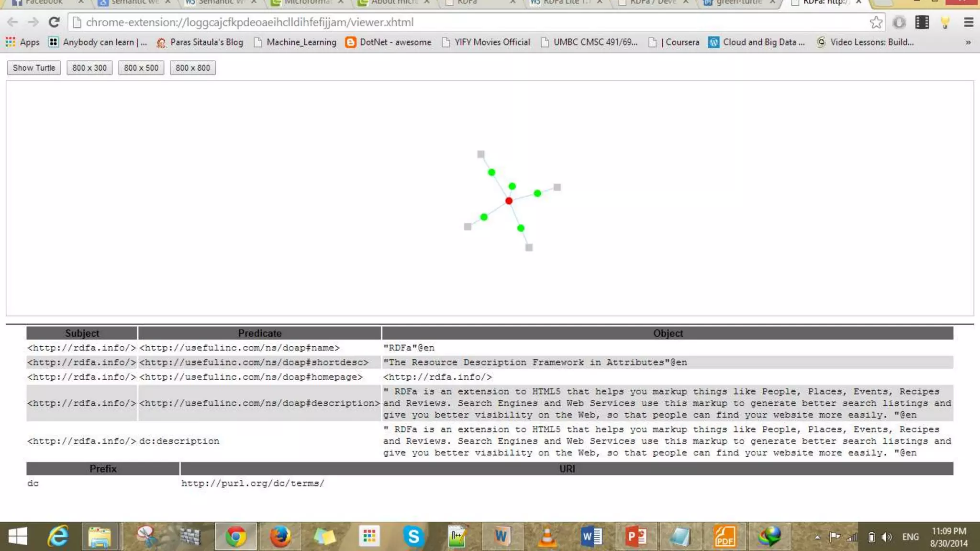This screenshot has height=551, width=980.
Task: Set graph size to 800 x 500
Action: coord(141,68)
